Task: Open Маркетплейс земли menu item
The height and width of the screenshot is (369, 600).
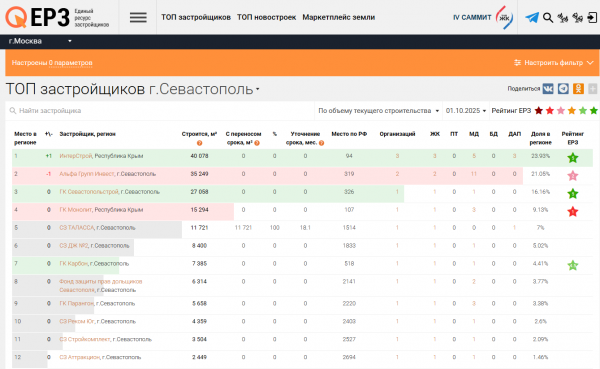Action: click(339, 17)
